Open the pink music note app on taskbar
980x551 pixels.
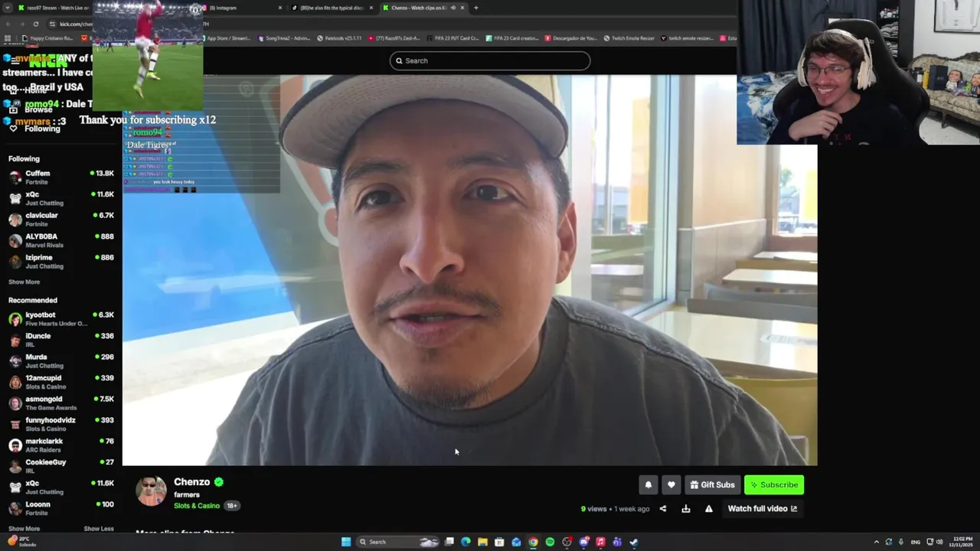(600, 542)
